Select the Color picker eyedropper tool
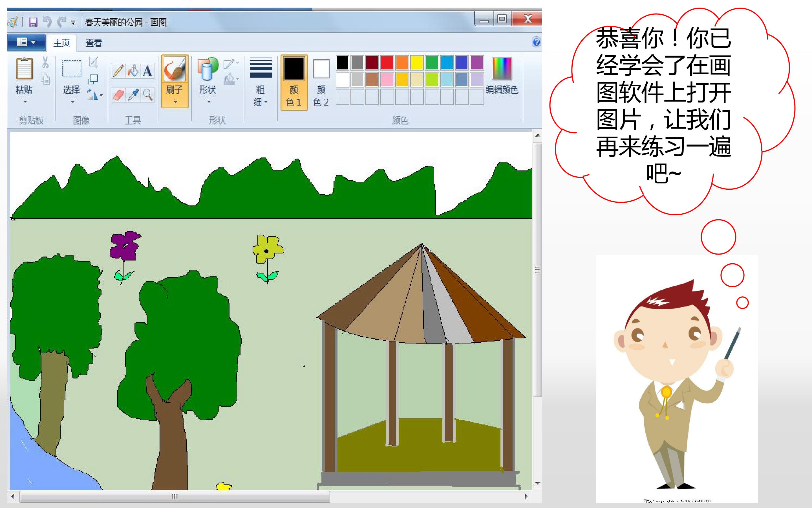This screenshot has width=812, height=508. (x=133, y=95)
